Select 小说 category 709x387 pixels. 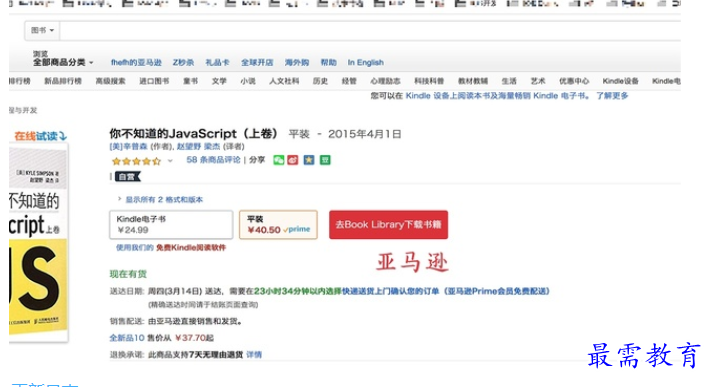[x=248, y=81]
